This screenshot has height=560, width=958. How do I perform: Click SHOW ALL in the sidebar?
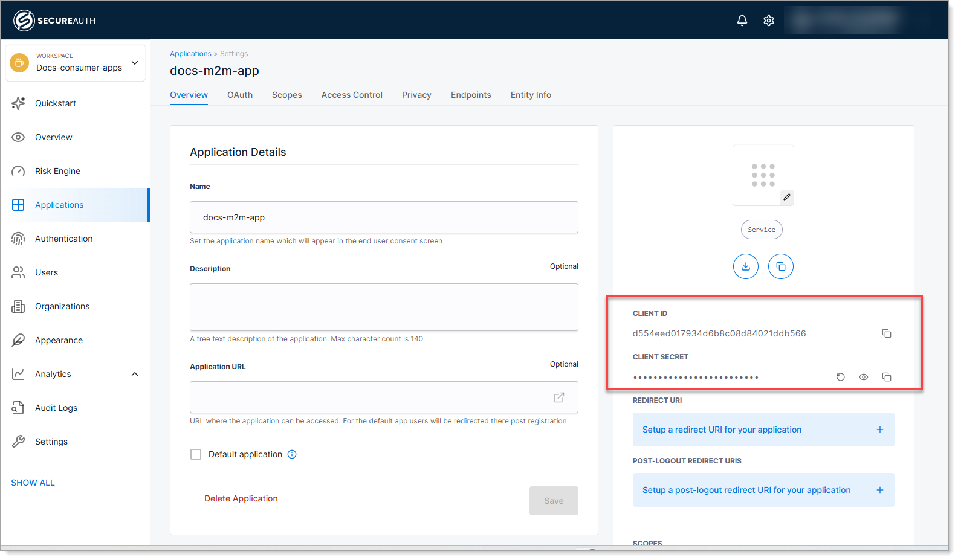[x=33, y=483]
